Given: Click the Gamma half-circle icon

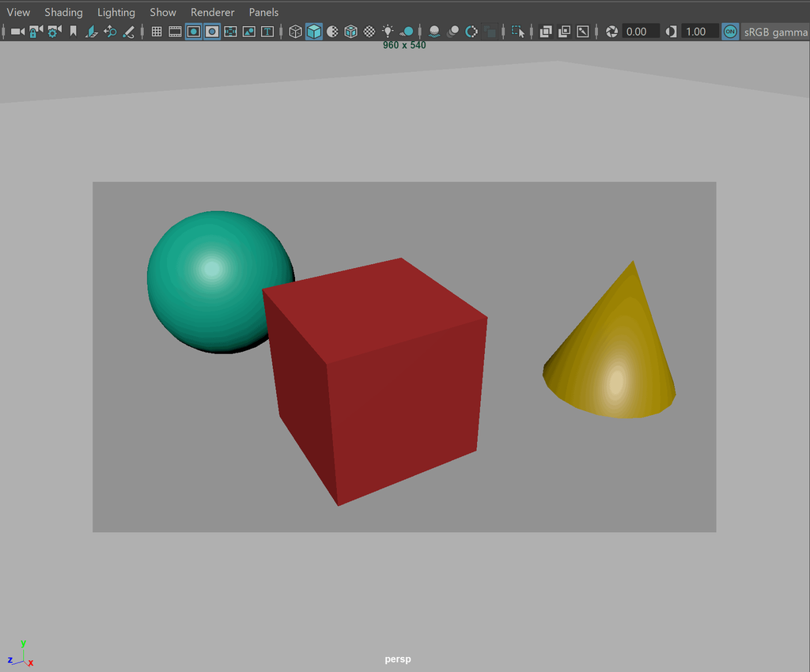Looking at the screenshot, I should [671, 32].
